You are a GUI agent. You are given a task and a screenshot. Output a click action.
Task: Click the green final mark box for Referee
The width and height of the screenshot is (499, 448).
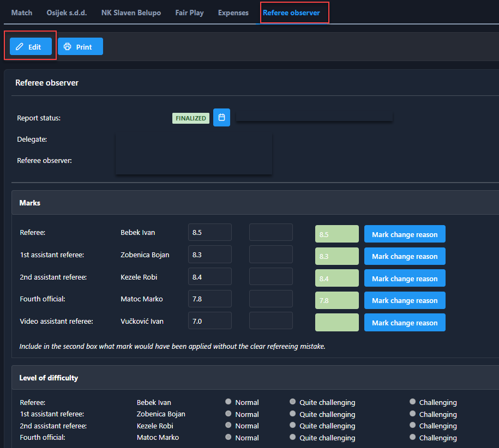click(336, 234)
